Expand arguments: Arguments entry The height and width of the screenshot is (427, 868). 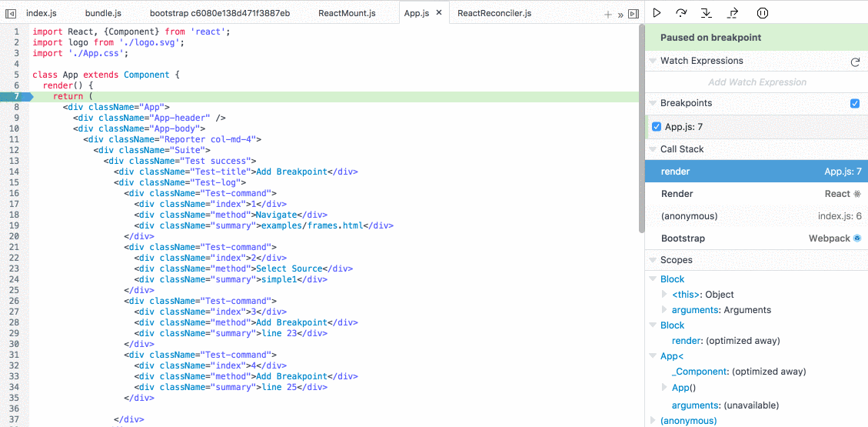pos(665,309)
